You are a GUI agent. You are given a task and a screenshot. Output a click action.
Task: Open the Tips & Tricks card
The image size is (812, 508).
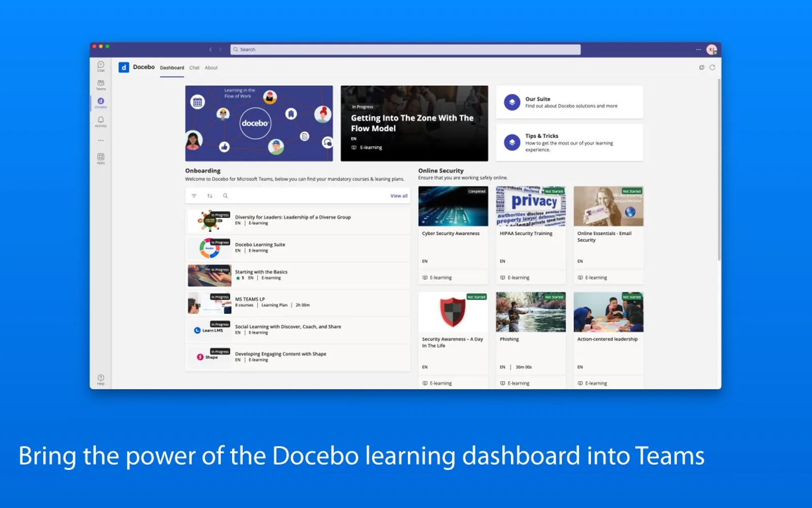coord(569,142)
